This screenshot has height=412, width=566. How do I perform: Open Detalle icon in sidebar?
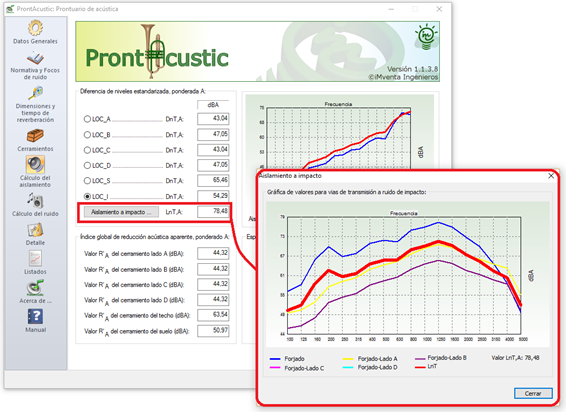(35, 230)
